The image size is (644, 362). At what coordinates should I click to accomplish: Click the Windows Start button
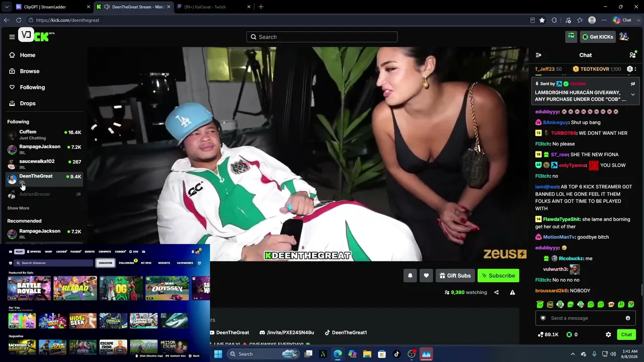click(x=218, y=354)
